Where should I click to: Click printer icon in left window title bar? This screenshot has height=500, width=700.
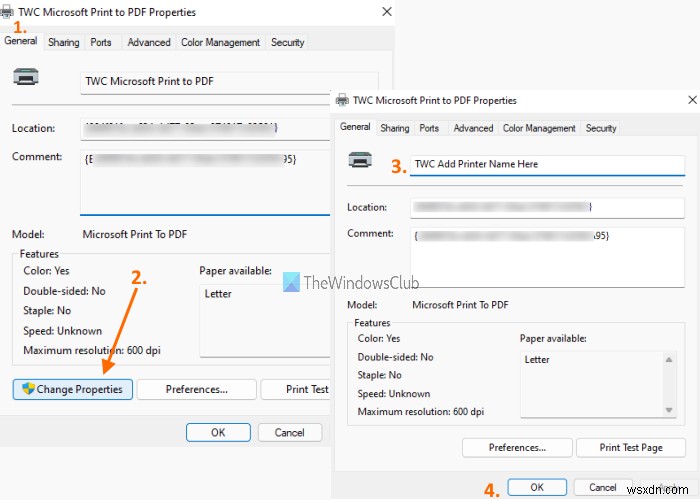[6, 12]
